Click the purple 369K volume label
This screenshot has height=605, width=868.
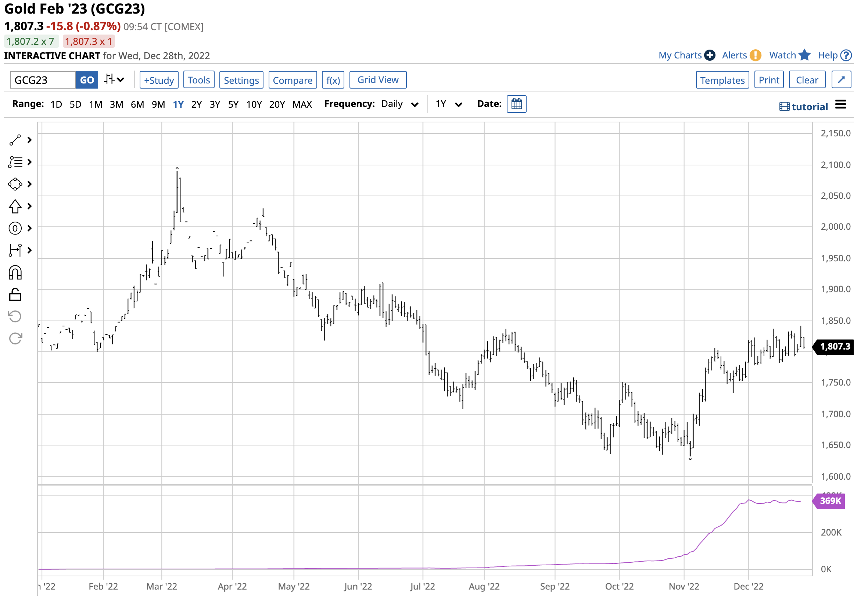point(830,501)
